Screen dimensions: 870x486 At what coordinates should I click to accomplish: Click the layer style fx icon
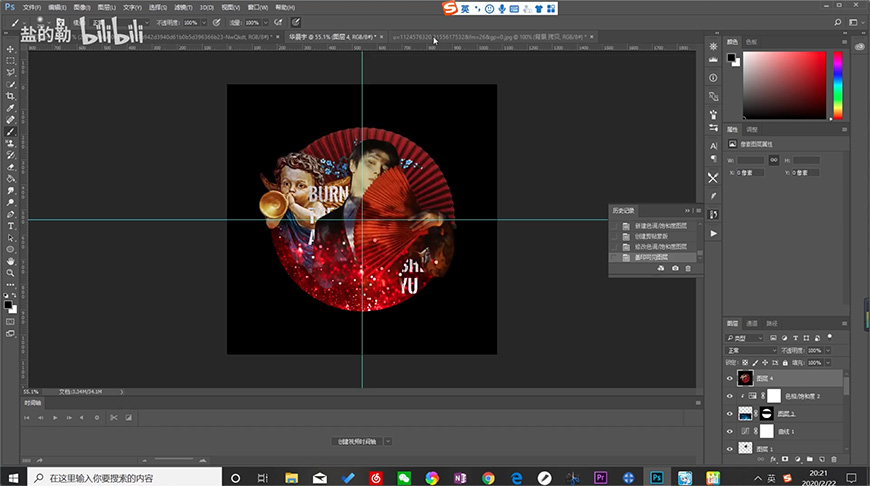point(773,459)
